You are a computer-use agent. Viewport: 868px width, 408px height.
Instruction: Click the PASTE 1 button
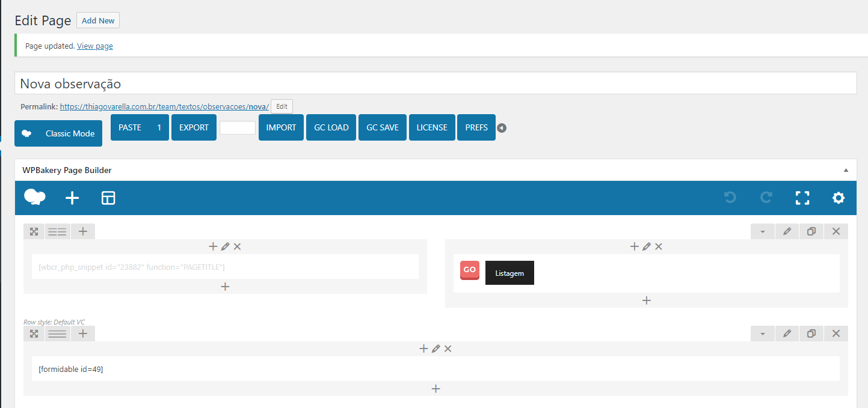tap(140, 127)
